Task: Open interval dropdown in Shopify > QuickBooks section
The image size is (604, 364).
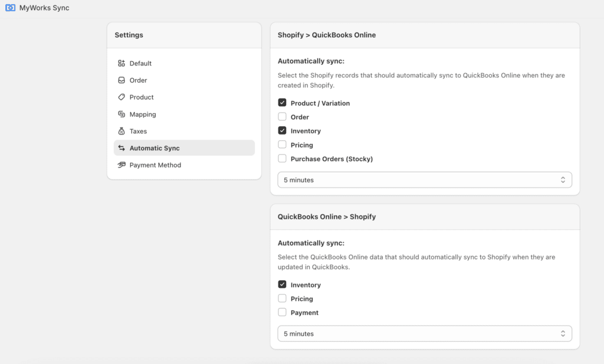Action: tap(425, 180)
